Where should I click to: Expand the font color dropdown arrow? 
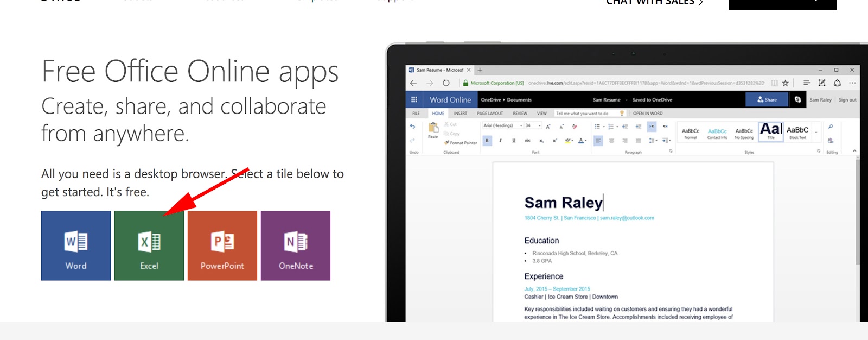click(586, 141)
